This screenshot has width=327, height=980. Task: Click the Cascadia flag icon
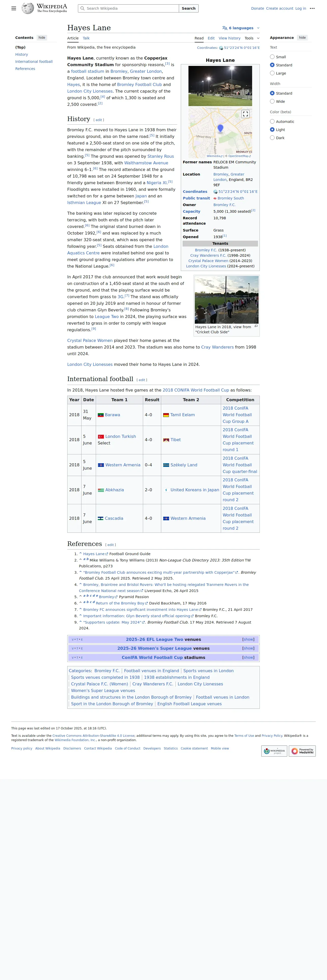[x=101, y=518]
